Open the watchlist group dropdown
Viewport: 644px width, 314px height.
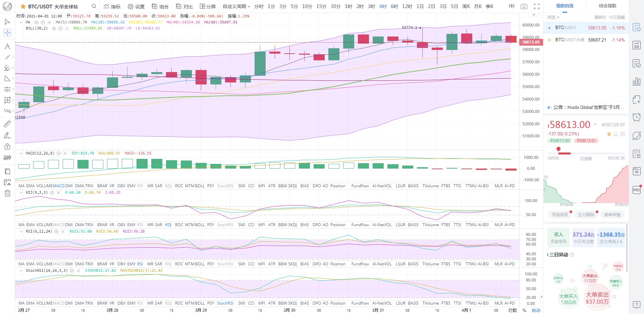coord(553,17)
